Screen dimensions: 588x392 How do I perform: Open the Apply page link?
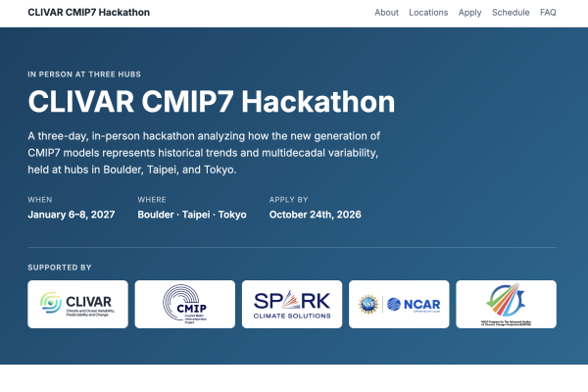[469, 13]
